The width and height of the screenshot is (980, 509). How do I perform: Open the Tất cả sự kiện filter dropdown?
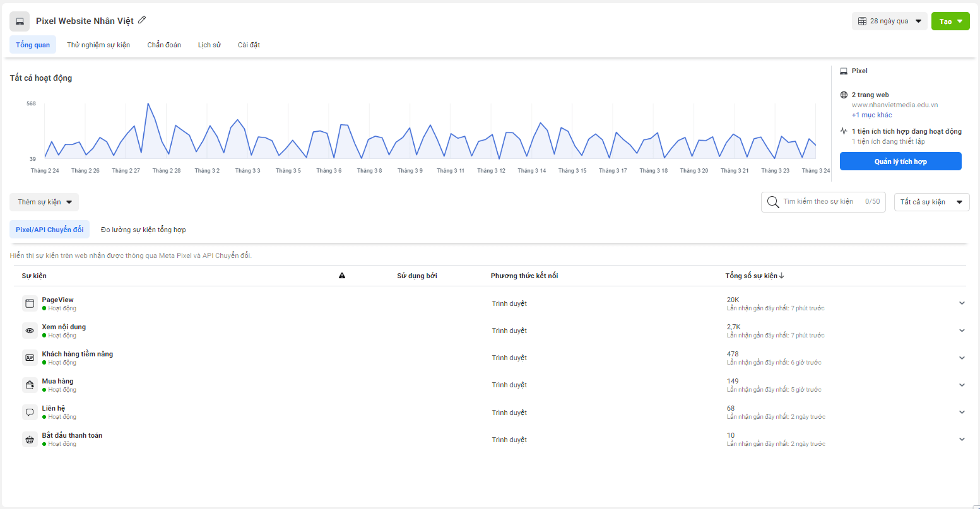point(931,202)
